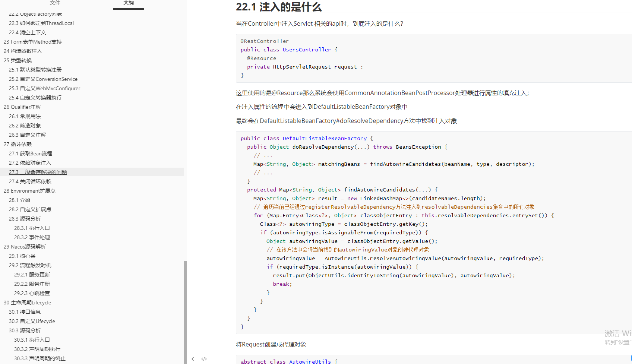Switch to the 文件 tab

click(x=55, y=3)
